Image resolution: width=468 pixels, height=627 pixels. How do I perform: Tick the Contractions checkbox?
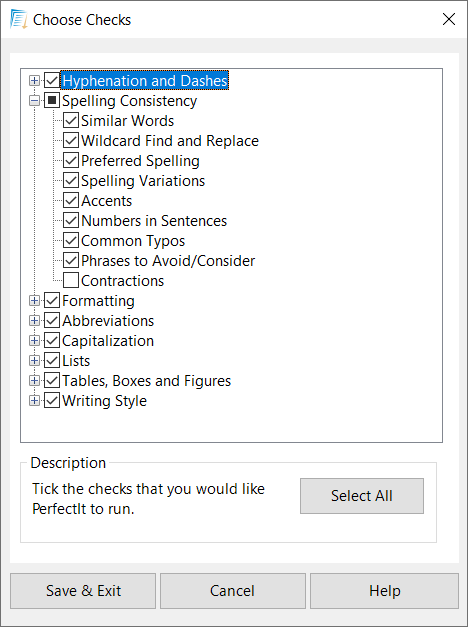click(x=71, y=281)
